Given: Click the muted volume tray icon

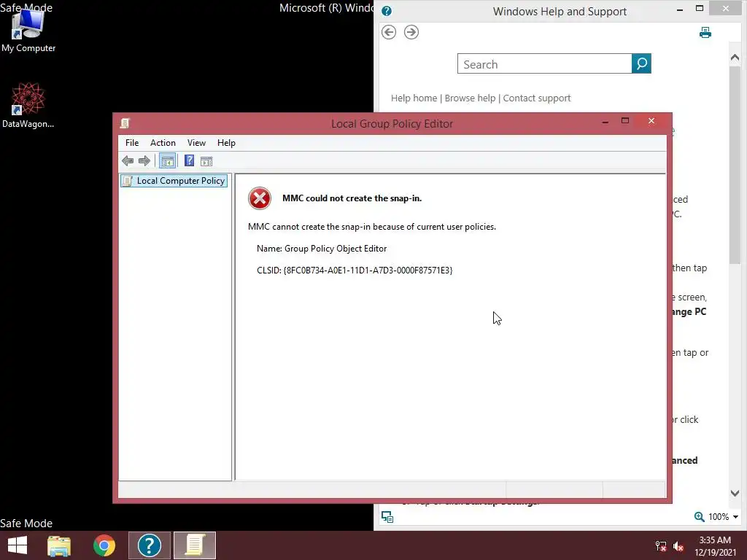Looking at the screenshot, I should click(x=678, y=546).
